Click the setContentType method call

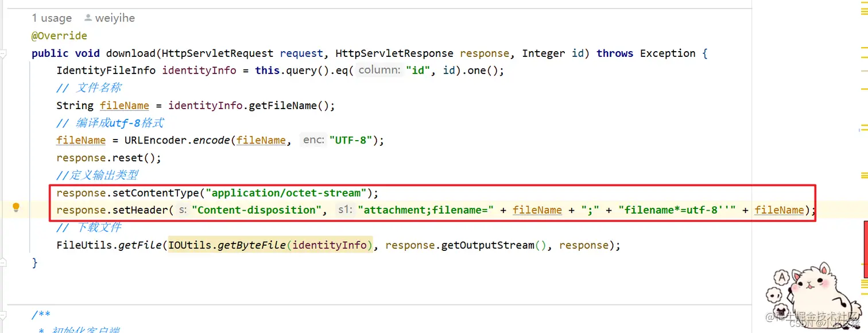(156, 192)
